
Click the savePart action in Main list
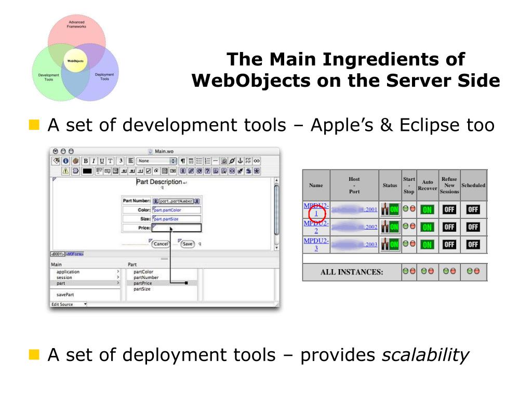[65, 295]
